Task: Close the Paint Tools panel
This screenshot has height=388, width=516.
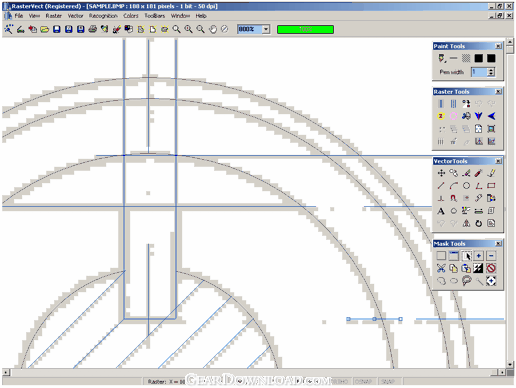Action: pos(498,46)
